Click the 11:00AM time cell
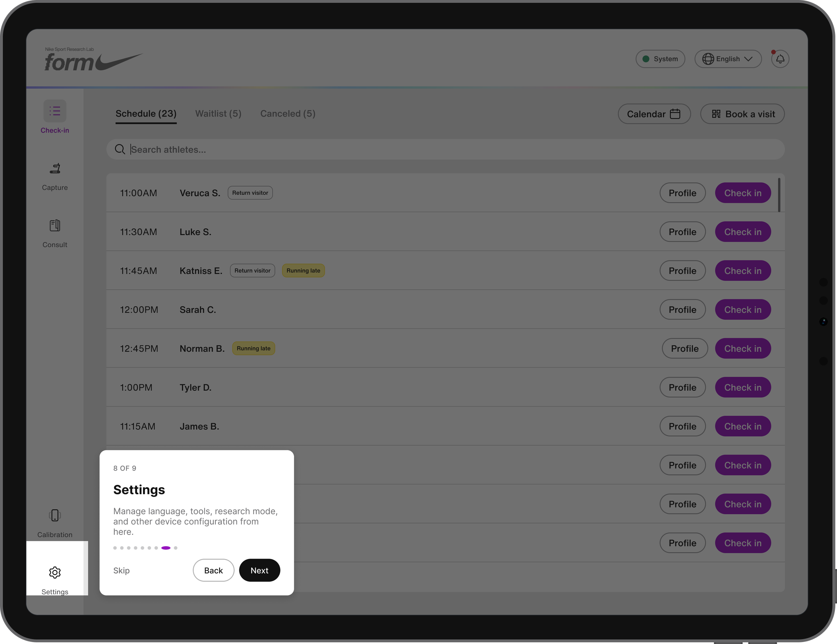The height and width of the screenshot is (644, 837). pos(138,193)
